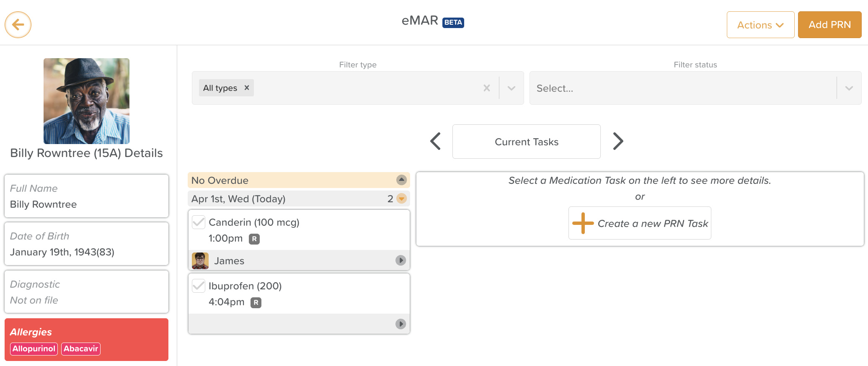Clear all filter type selections
Viewport: 868px width, 366px height.
(x=486, y=88)
